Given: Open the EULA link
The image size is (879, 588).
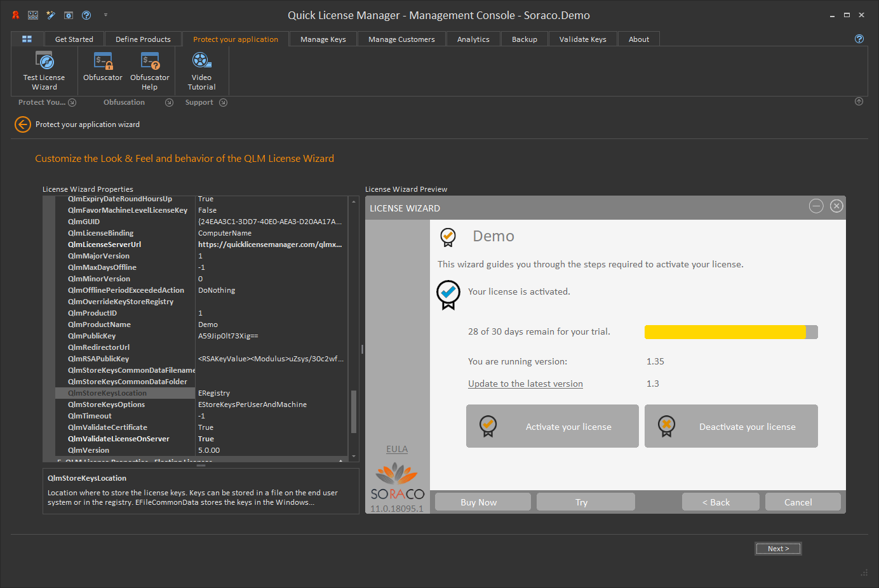Looking at the screenshot, I should pos(397,449).
